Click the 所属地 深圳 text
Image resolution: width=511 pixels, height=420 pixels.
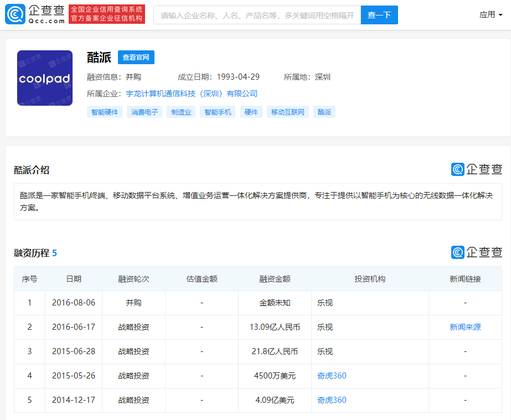coord(307,77)
